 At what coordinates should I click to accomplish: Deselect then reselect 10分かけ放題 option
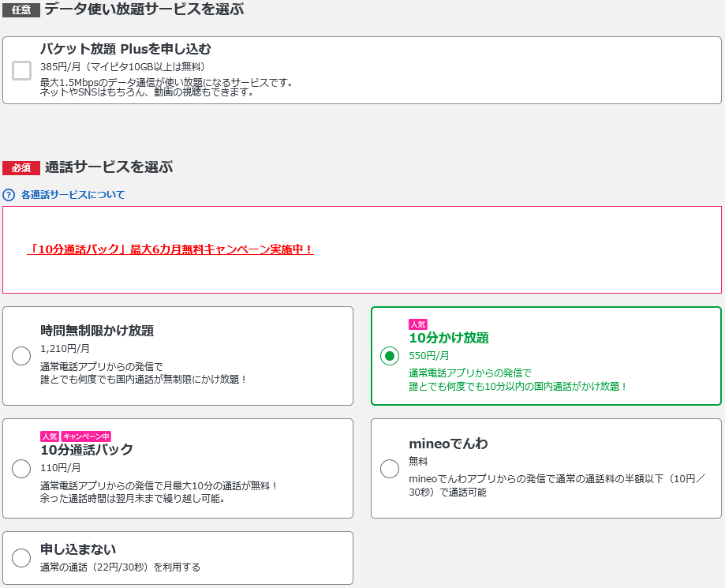[x=389, y=355]
